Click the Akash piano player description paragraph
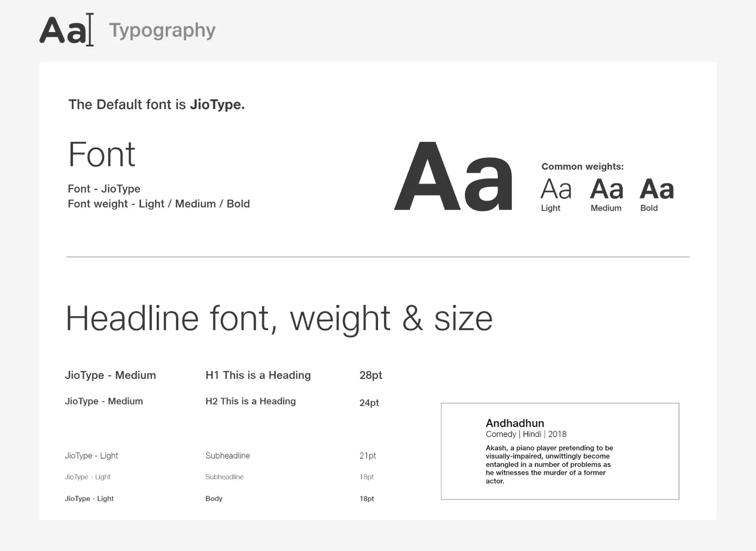This screenshot has width=756, height=551. click(549, 465)
